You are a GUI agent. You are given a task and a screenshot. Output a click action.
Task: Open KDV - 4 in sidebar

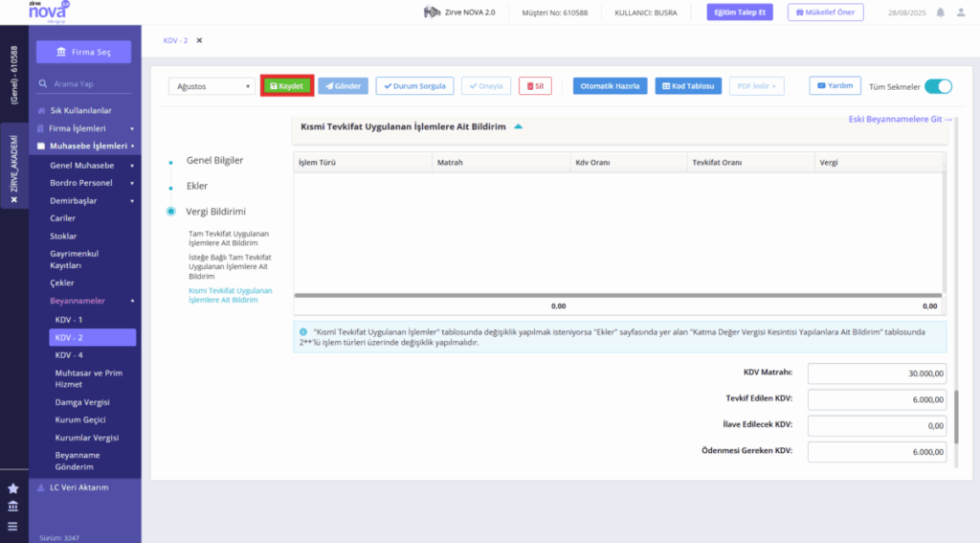click(x=69, y=355)
